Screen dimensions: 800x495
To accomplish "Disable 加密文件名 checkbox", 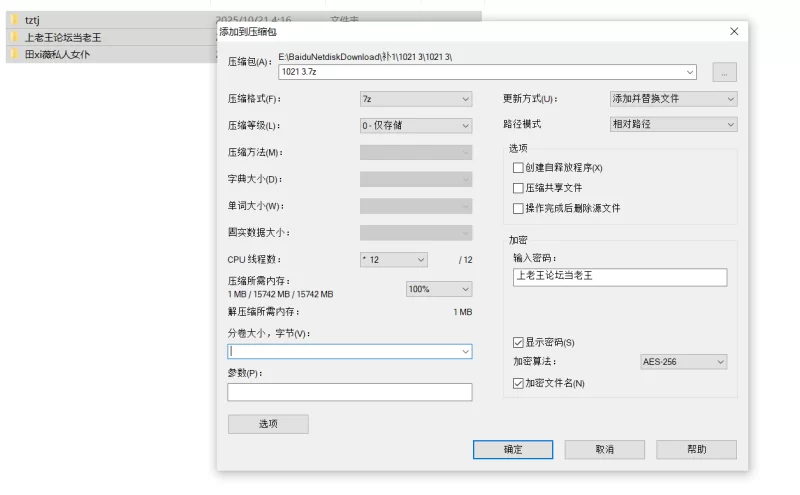I will click(x=518, y=383).
